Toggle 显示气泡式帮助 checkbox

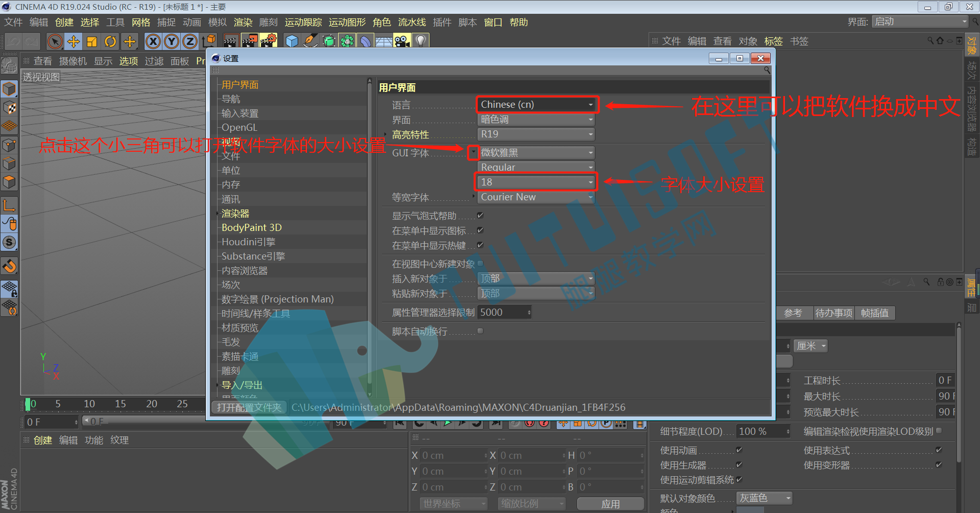click(480, 216)
